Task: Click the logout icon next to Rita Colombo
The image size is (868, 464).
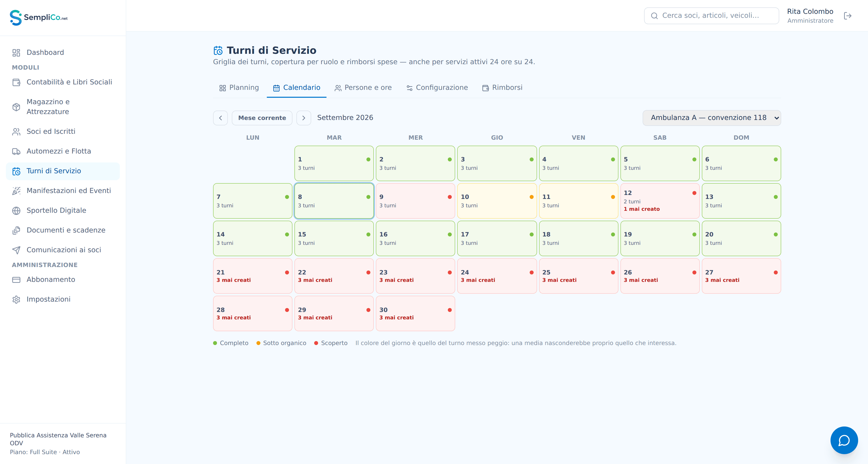Action: click(x=848, y=16)
